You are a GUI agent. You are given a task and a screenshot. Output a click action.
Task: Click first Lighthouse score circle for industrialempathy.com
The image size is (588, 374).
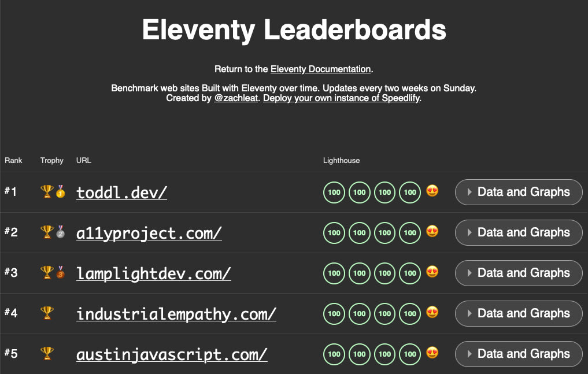point(334,314)
